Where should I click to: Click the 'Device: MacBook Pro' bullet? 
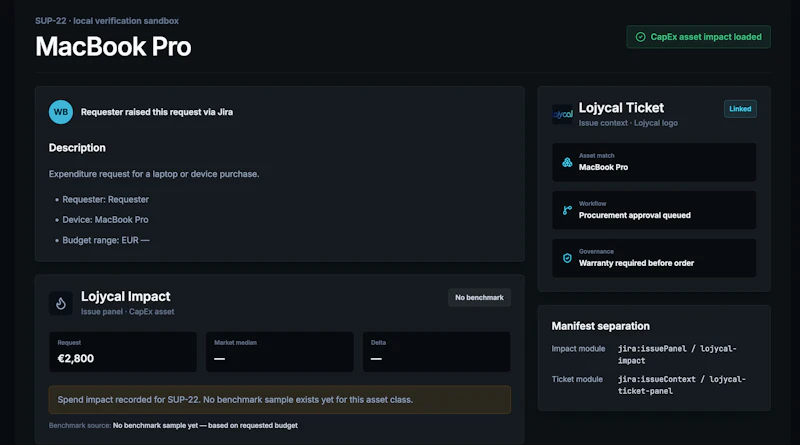pos(105,220)
